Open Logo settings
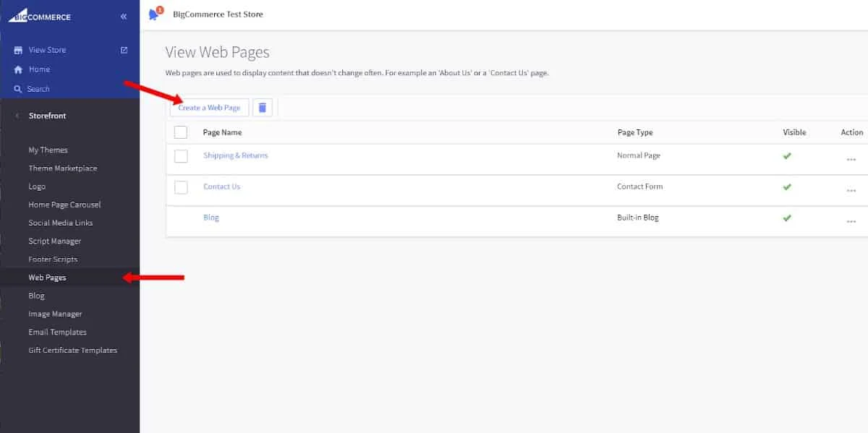 point(37,187)
